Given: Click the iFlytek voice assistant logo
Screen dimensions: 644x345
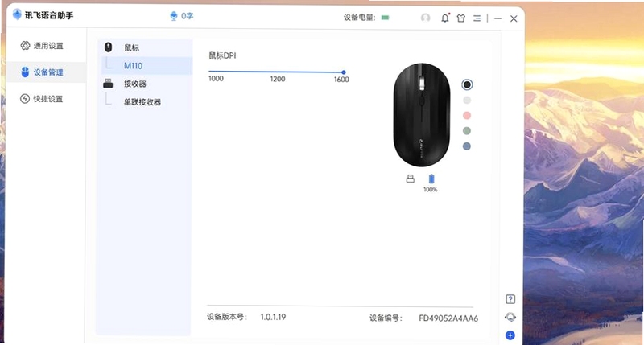Looking at the screenshot, I should point(17,14).
